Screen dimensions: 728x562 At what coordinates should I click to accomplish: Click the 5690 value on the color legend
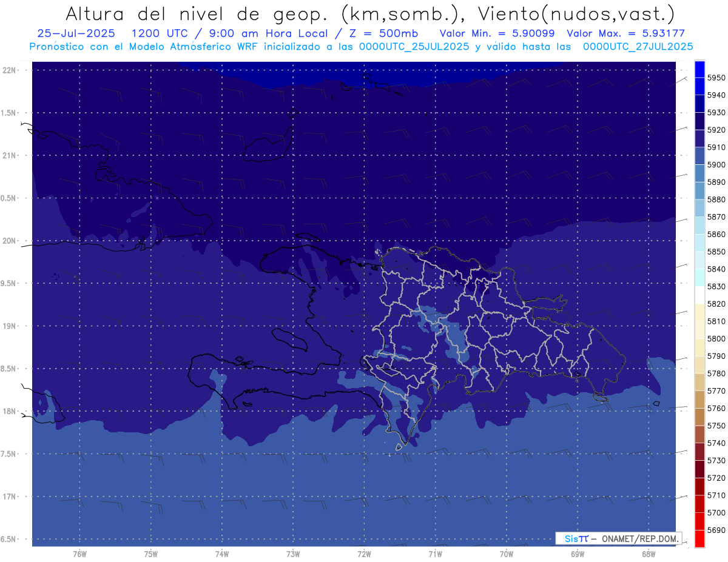(716, 530)
